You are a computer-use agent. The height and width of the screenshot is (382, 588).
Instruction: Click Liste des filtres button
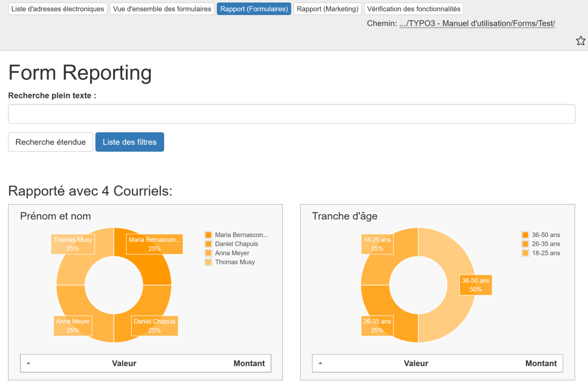click(x=130, y=142)
